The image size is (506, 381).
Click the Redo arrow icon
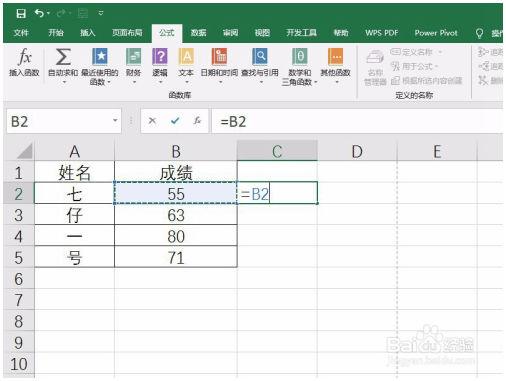[61, 13]
